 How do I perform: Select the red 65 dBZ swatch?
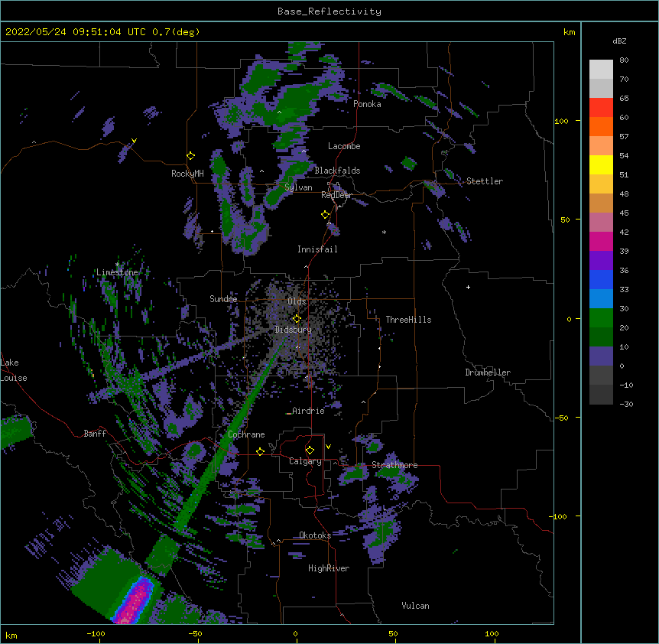pos(601,107)
